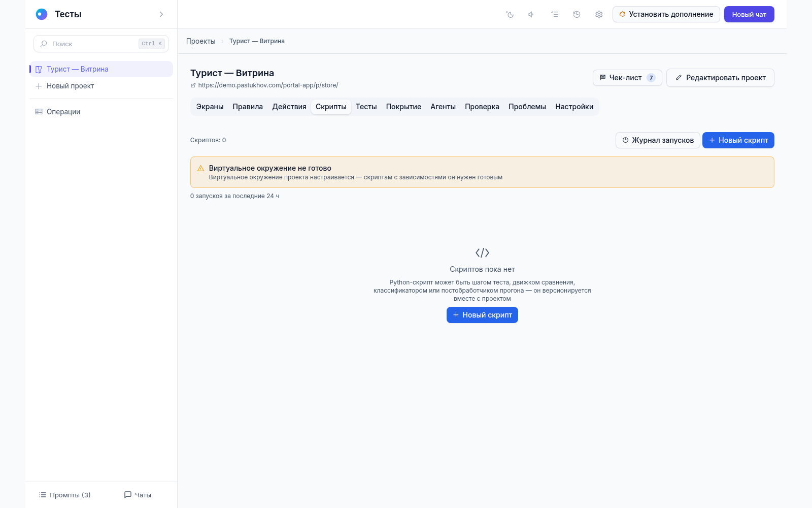Click the Скриптов: 0 counter text
This screenshot has height=508, width=812.
[208, 140]
